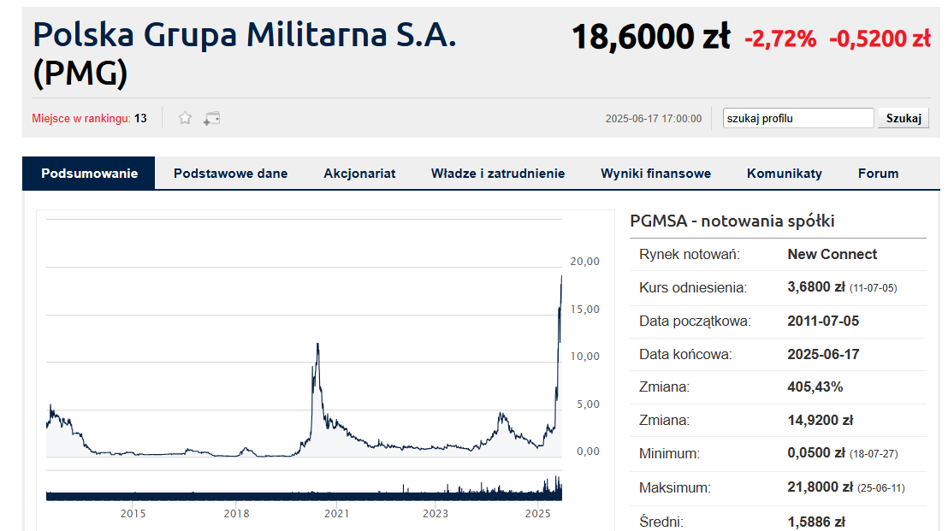
Task: Click the 'Maksimum:' label
Action: tap(675, 488)
